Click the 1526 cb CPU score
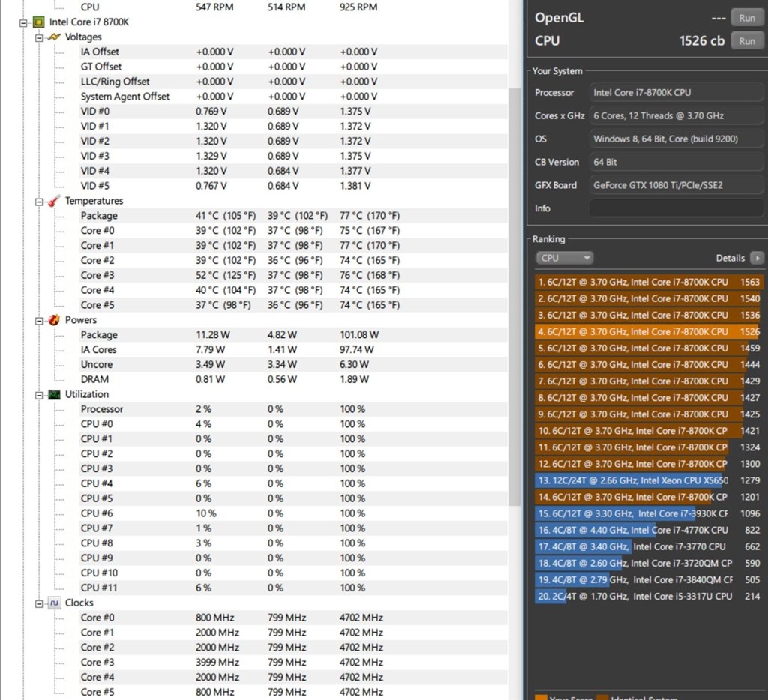The image size is (768, 700). (701, 41)
